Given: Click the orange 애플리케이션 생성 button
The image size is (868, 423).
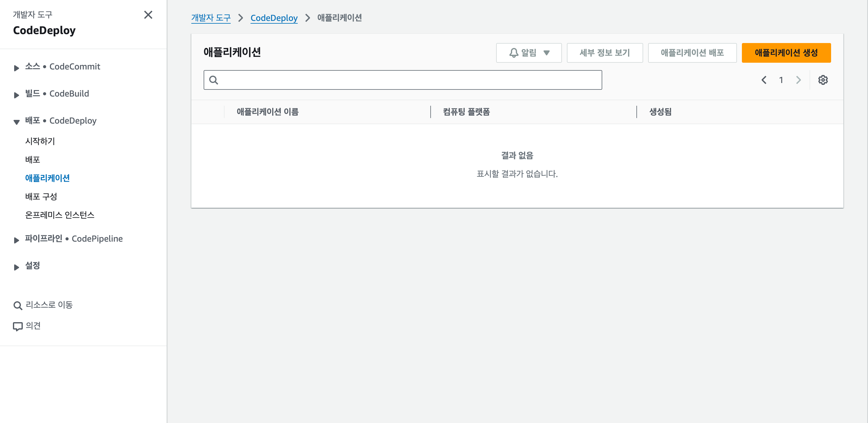Looking at the screenshot, I should point(786,53).
